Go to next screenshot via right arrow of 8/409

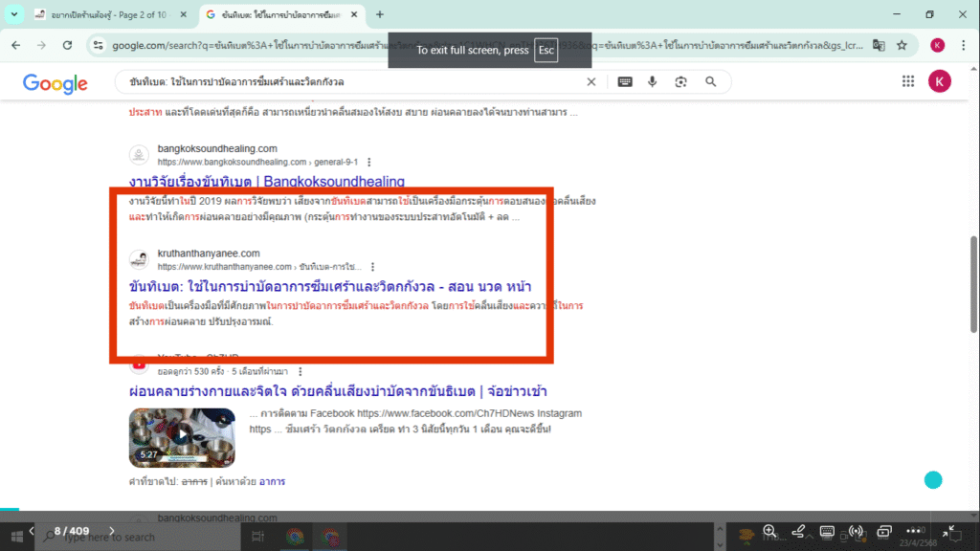pyautogui.click(x=111, y=528)
